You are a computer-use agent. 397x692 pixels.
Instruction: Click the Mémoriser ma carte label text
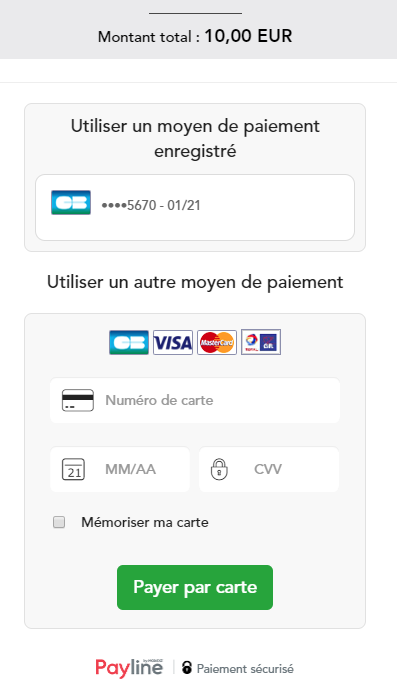(145, 523)
